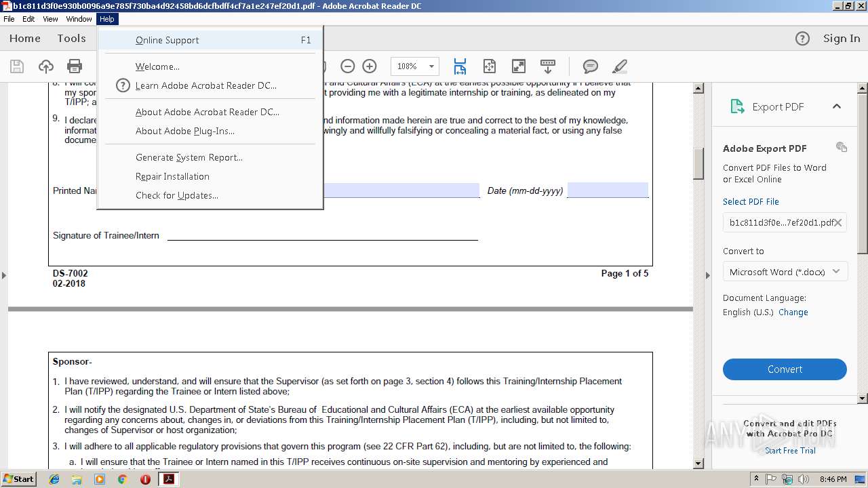Click the Sign In link

point(842,39)
